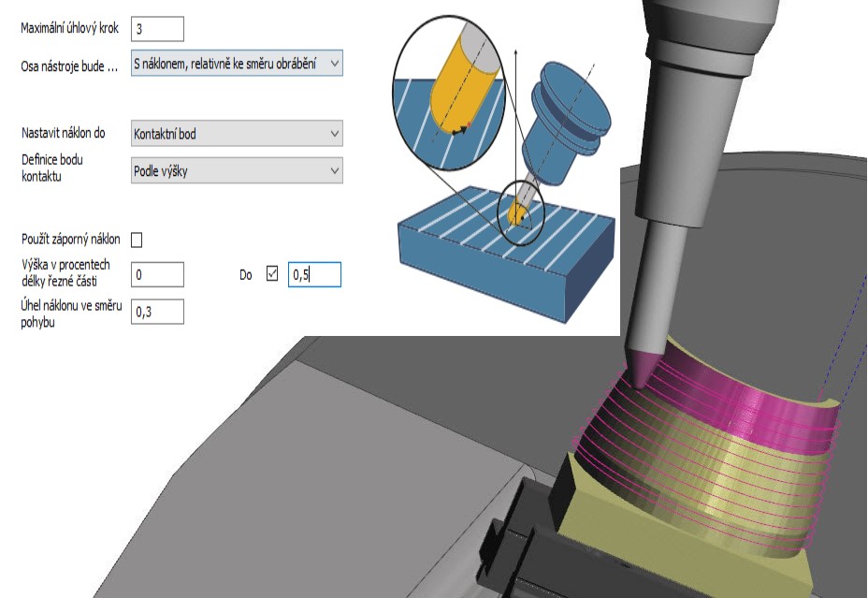Click the Výška v procentech value field

157,274
